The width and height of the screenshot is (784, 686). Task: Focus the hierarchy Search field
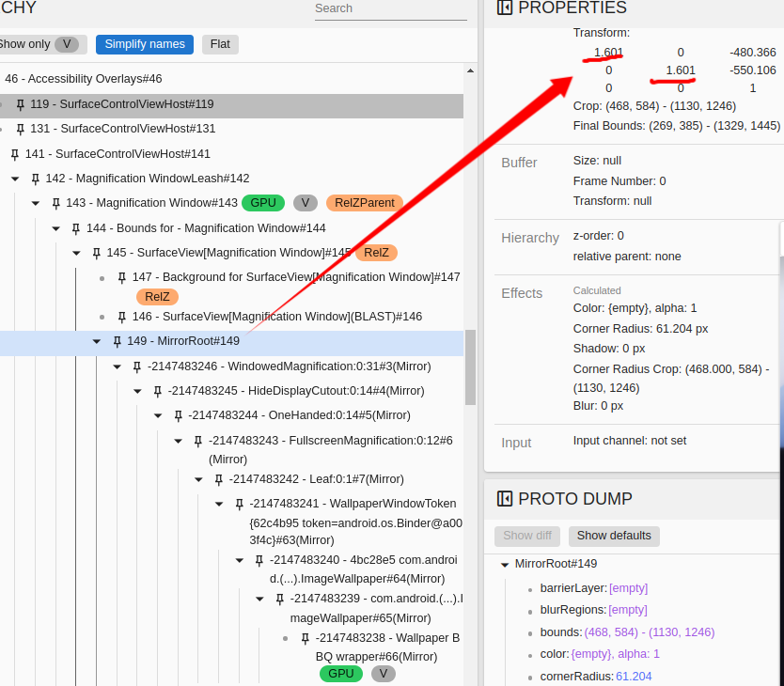(390, 9)
